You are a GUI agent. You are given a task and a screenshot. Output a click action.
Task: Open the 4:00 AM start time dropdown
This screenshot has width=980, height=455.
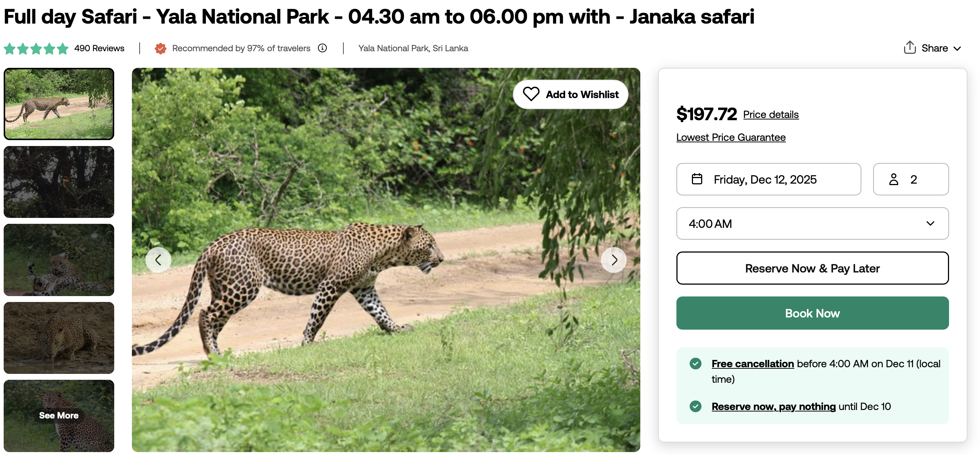812,223
